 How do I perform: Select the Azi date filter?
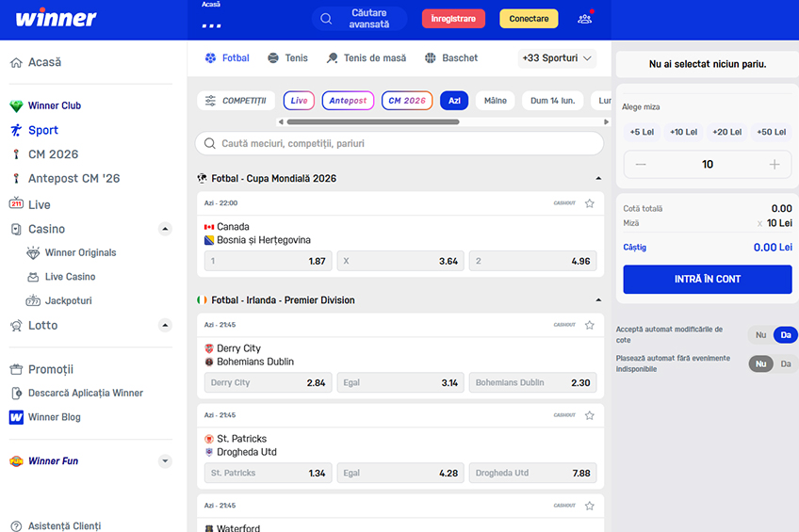click(454, 101)
